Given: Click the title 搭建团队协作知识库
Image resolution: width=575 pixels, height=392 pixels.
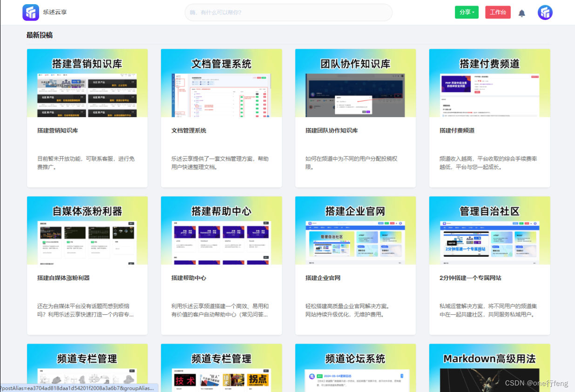Looking at the screenshot, I should pyautogui.click(x=331, y=131).
